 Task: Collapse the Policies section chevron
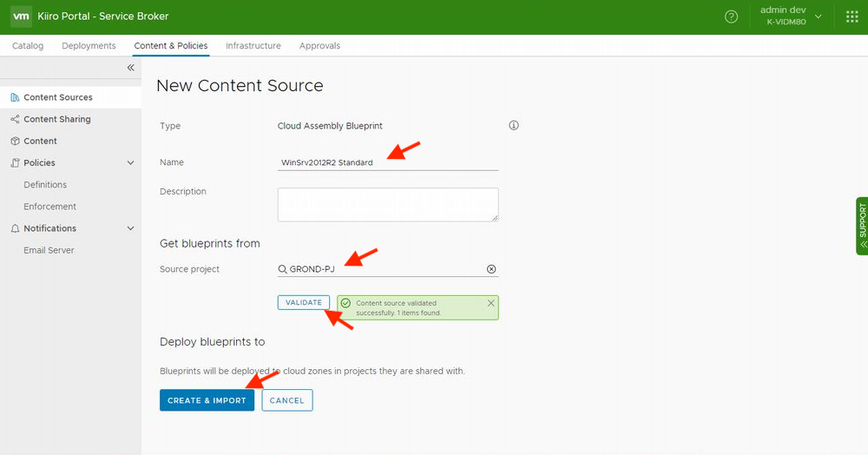click(131, 162)
